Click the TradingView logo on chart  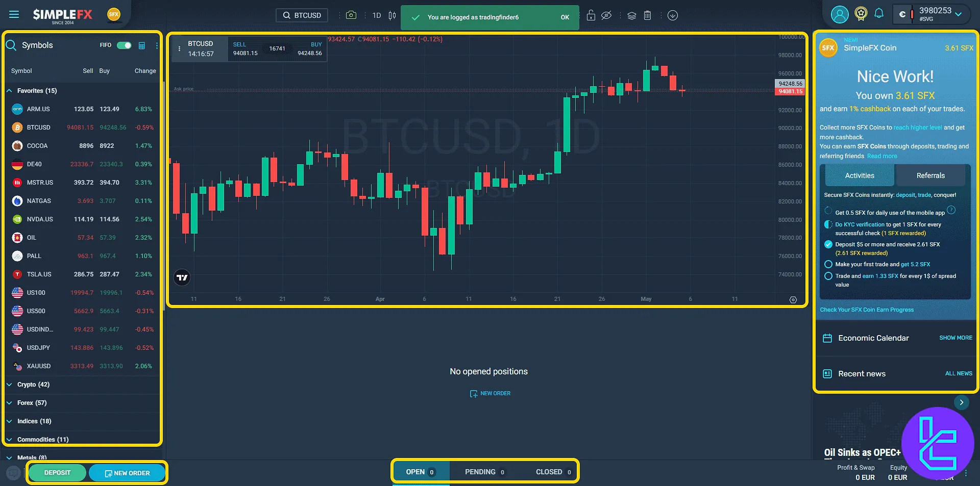[182, 277]
